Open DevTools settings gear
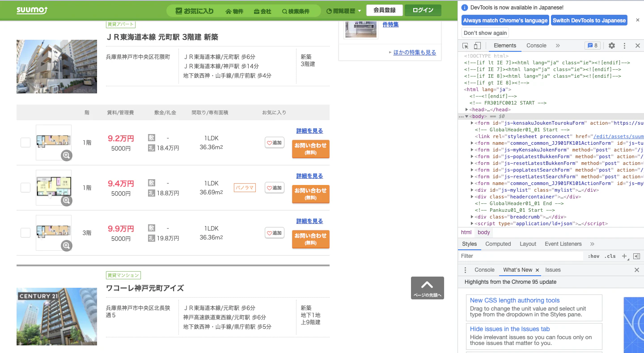 pos(612,46)
